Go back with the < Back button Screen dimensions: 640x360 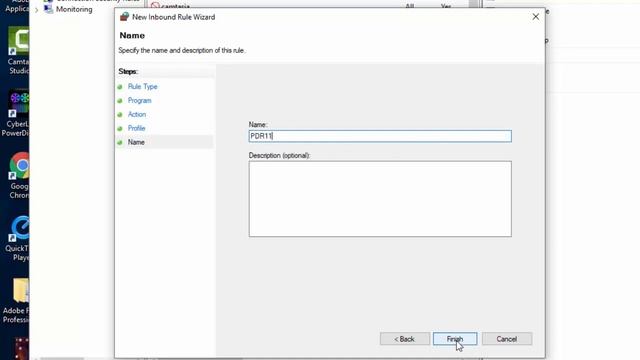(x=404, y=339)
